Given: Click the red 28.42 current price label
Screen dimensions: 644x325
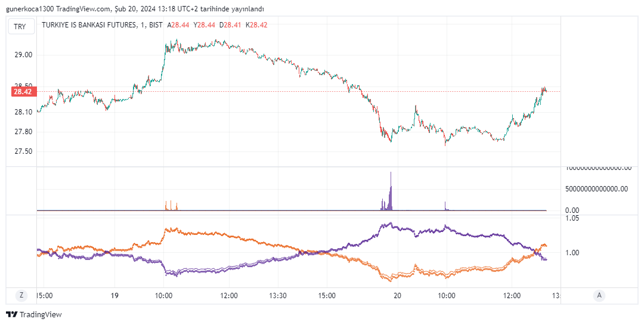Looking at the screenshot, I should [x=23, y=92].
